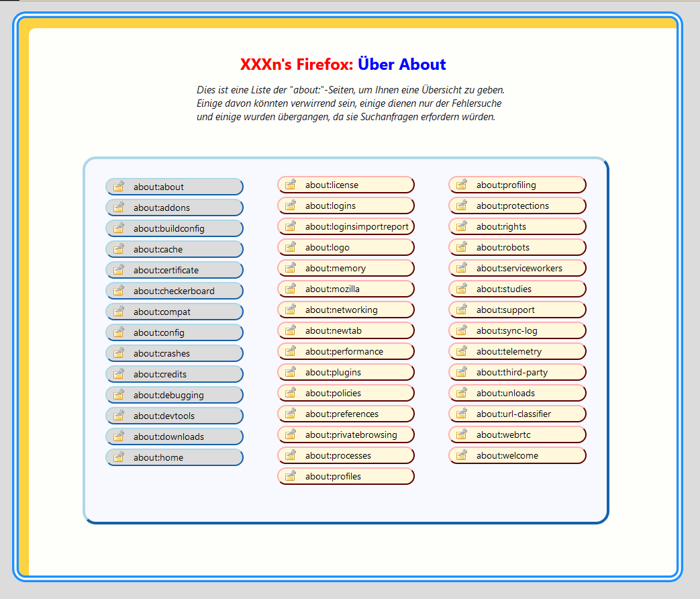Image resolution: width=700 pixels, height=599 pixels.
Task: Click the icon beside about:loginsimportreport
Action: click(290, 226)
